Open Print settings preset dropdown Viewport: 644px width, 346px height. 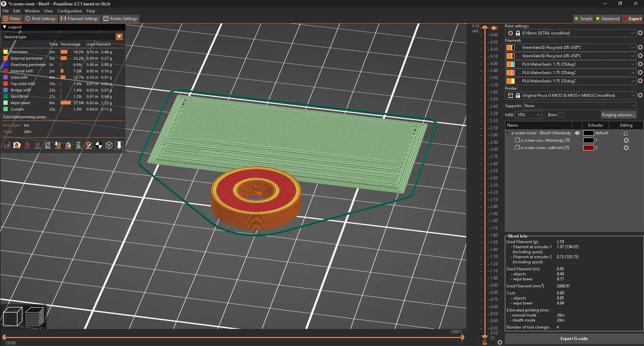pyautogui.click(x=571, y=33)
